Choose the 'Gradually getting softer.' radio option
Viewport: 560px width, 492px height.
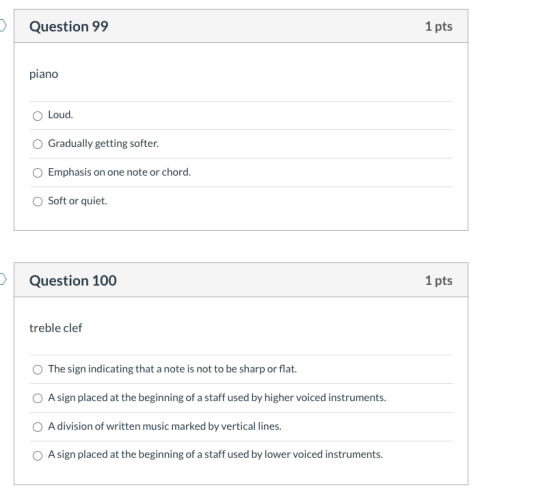pyautogui.click(x=38, y=144)
